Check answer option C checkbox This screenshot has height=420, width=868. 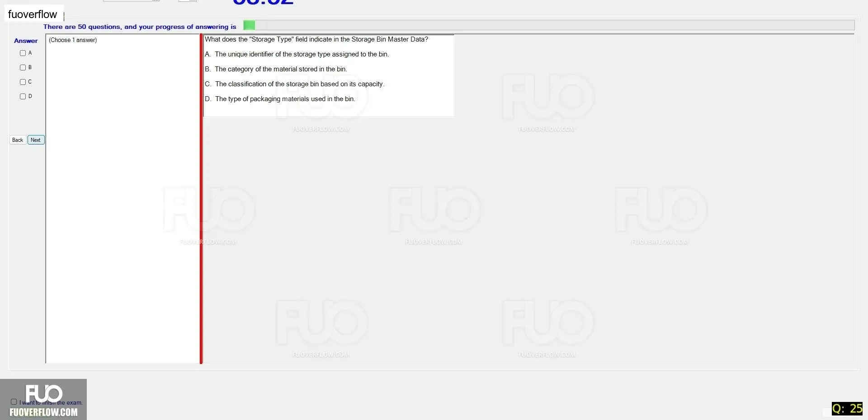(23, 82)
